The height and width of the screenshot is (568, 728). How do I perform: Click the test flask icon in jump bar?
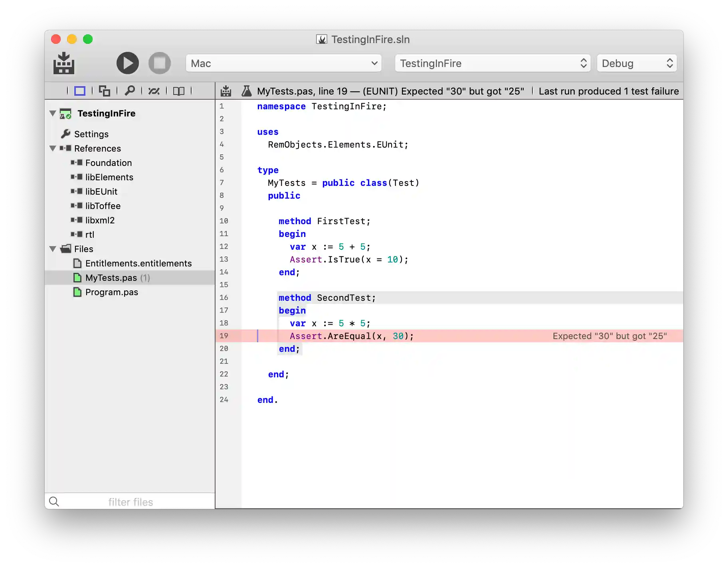(247, 91)
